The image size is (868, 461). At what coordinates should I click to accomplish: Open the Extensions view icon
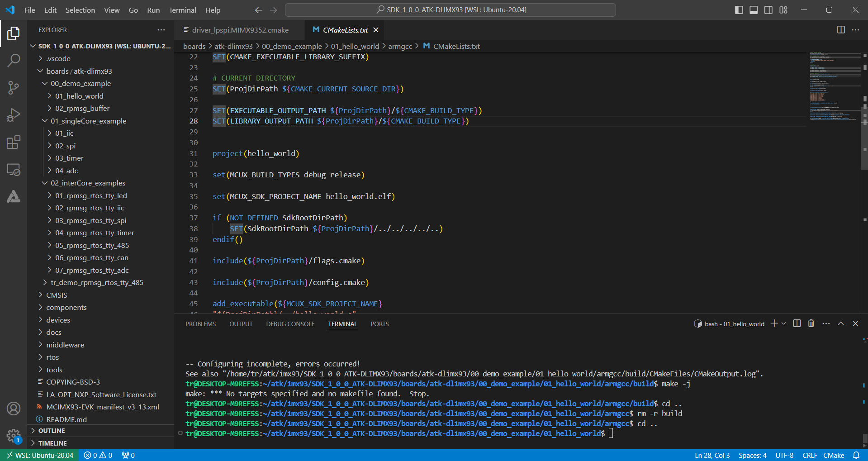14,142
